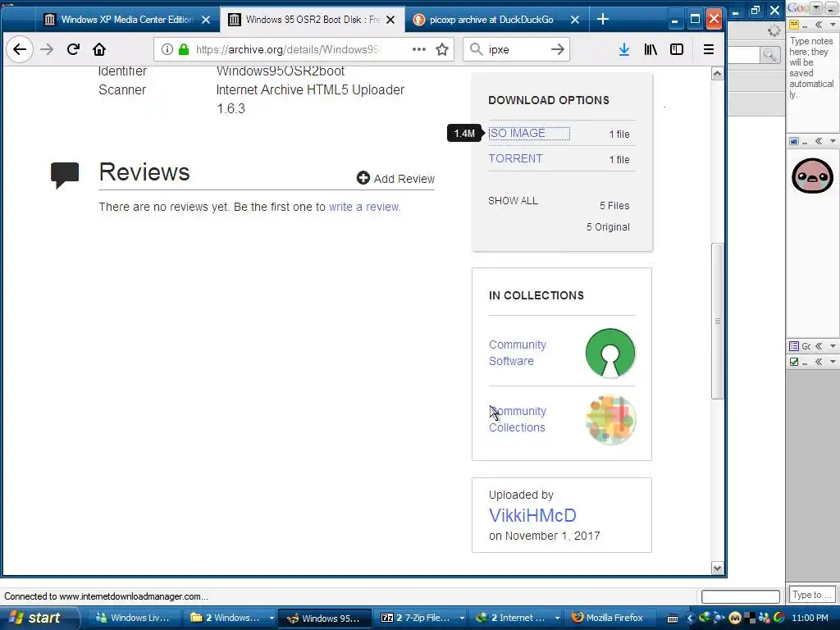Open the Community Collections link
The width and height of the screenshot is (840, 630).
pos(518,419)
